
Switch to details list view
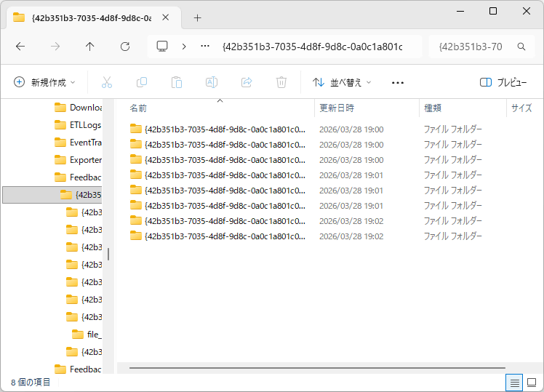coord(514,382)
